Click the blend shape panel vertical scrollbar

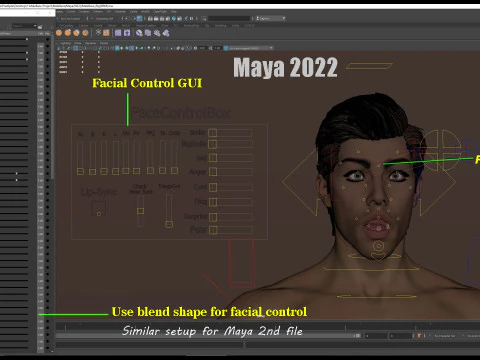point(52,107)
